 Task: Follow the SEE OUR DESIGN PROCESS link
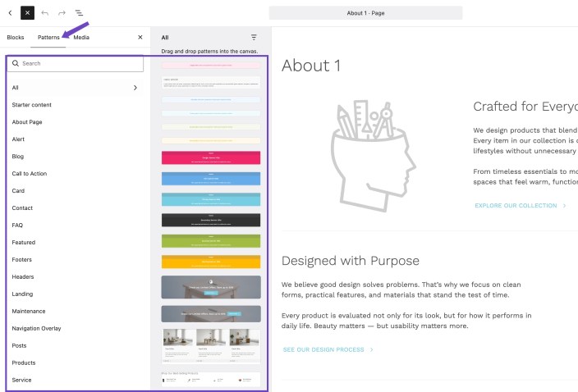click(x=328, y=349)
